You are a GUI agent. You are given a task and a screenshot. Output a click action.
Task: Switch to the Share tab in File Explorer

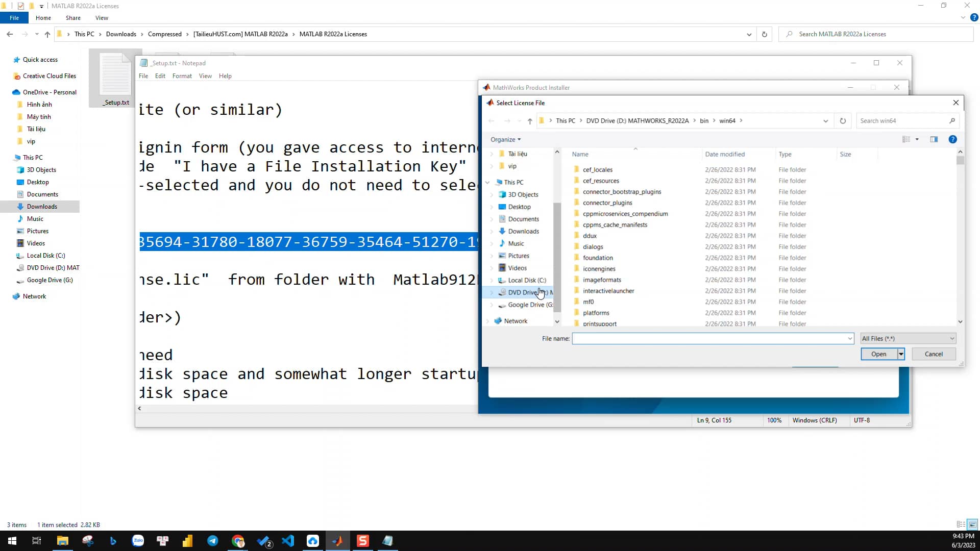pyautogui.click(x=73, y=18)
